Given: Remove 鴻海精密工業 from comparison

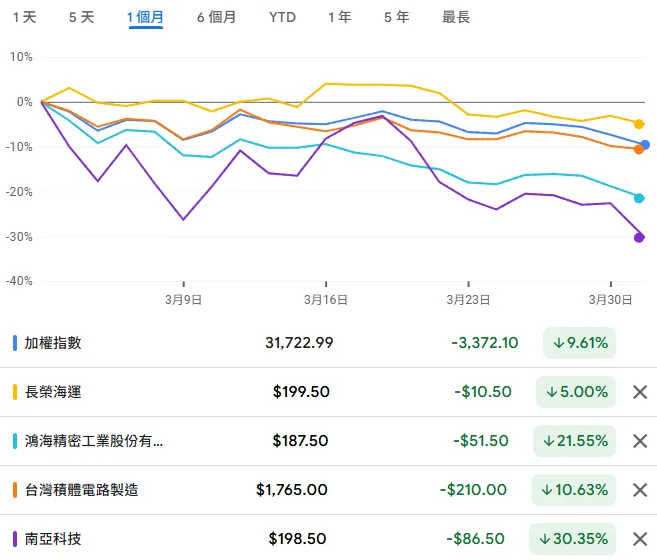Looking at the screenshot, I should pos(640,441).
